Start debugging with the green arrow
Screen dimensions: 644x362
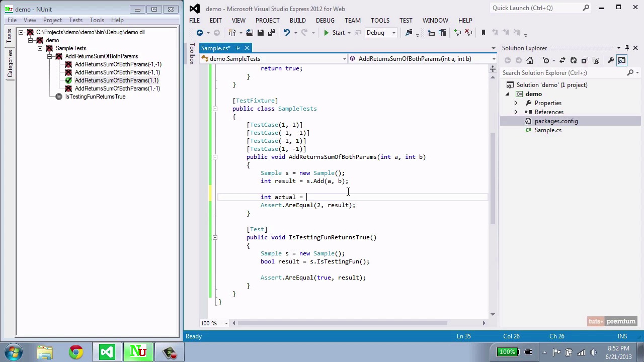(x=326, y=33)
